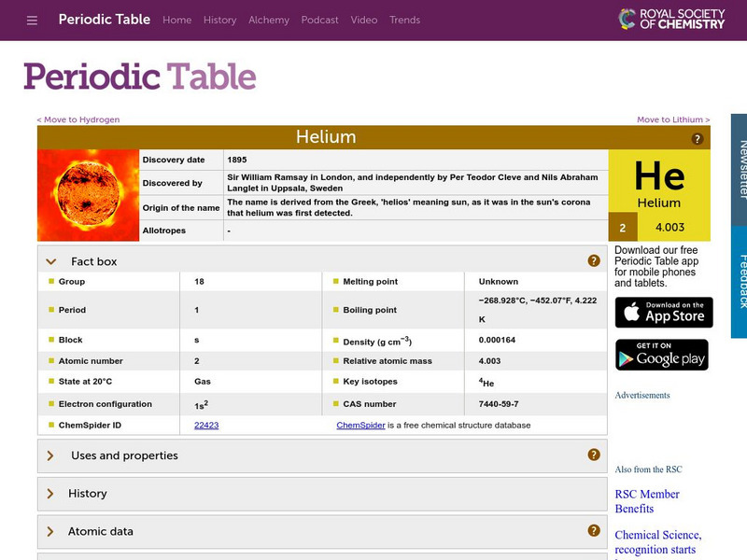Open the Feedback side tab
747x560 pixels.
(739, 282)
